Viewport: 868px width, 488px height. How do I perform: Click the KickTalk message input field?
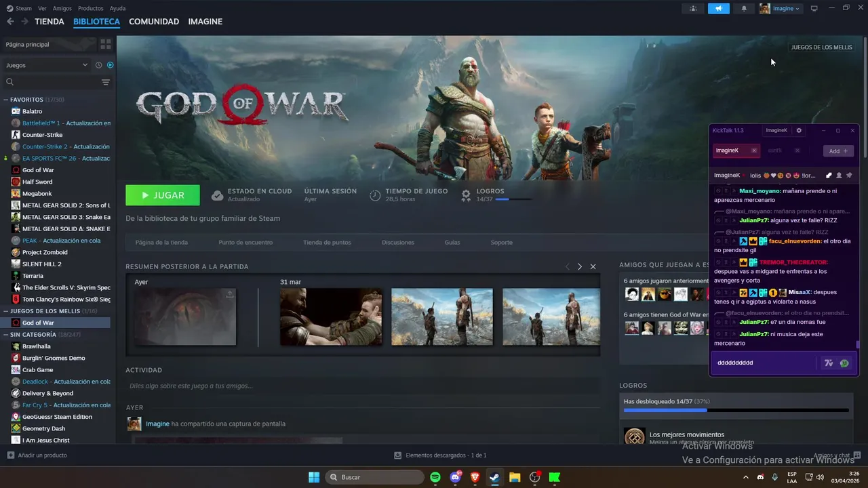click(x=764, y=363)
